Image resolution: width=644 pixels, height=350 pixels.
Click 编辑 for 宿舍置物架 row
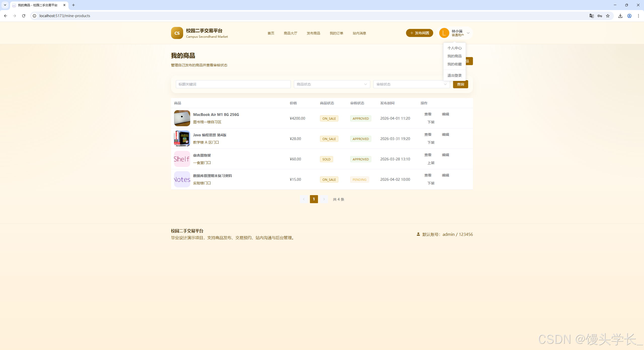(x=445, y=155)
